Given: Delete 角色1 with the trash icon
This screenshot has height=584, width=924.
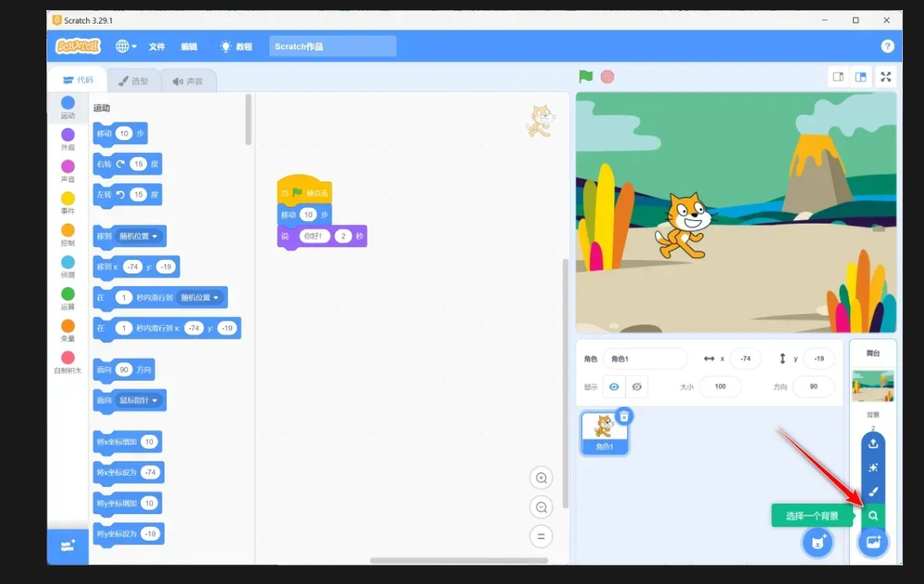Looking at the screenshot, I should (624, 416).
